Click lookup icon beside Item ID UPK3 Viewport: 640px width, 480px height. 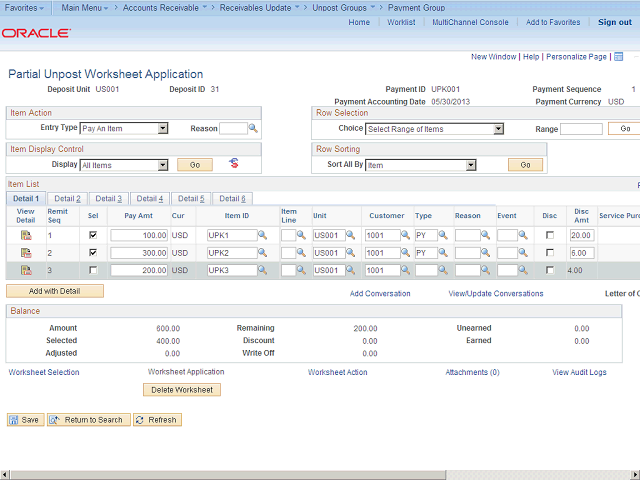point(262,270)
